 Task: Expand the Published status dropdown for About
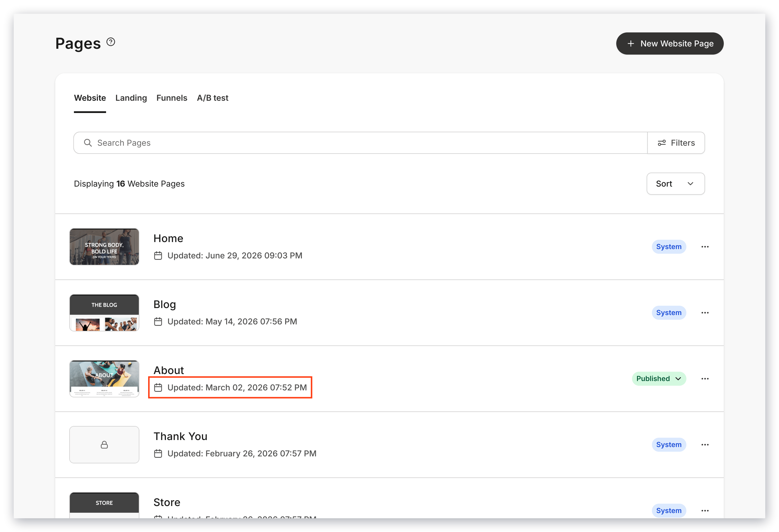coord(659,379)
